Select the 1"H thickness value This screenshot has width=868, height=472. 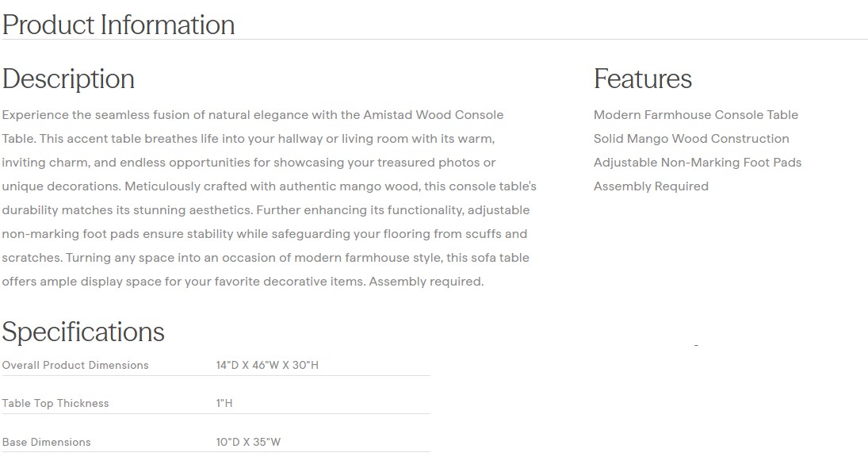tap(224, 404)
